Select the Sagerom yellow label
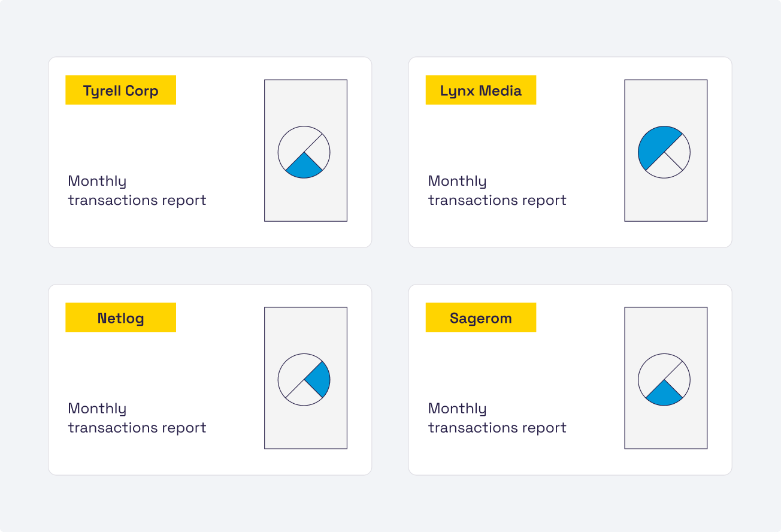The width and height of the screenshot is (781, 532). [x=480, y=318]
